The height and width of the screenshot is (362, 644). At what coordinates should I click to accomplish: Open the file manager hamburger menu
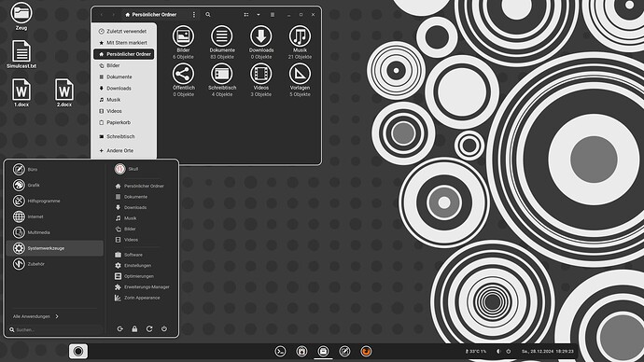[273, 15]
